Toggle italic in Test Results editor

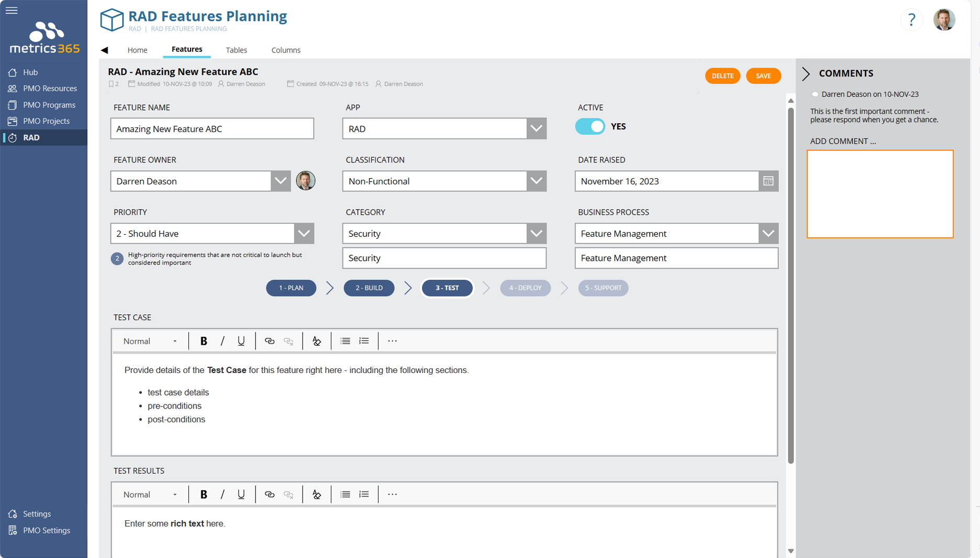click(x=222, y=495)
